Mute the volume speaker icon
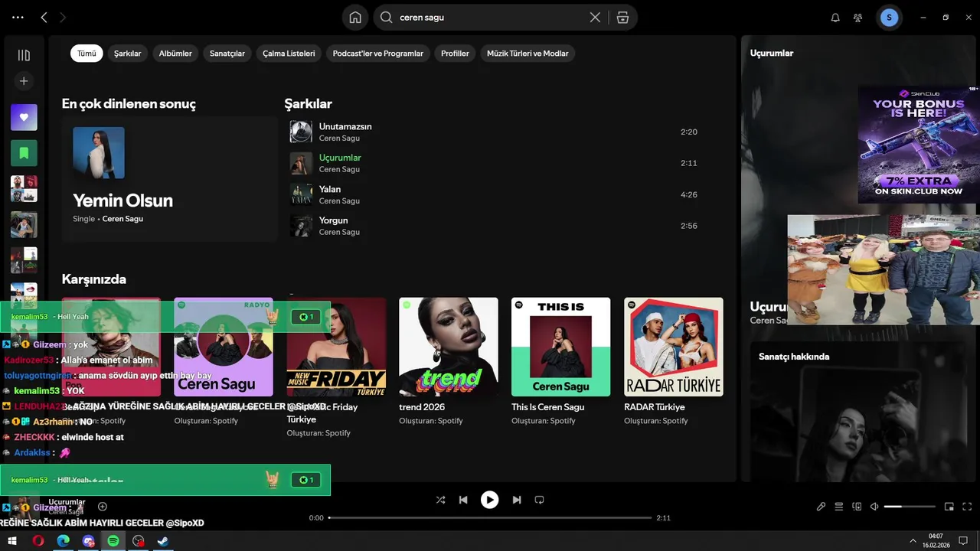The width and height of the screenshot is (980, 551). [x=874, y=507]
